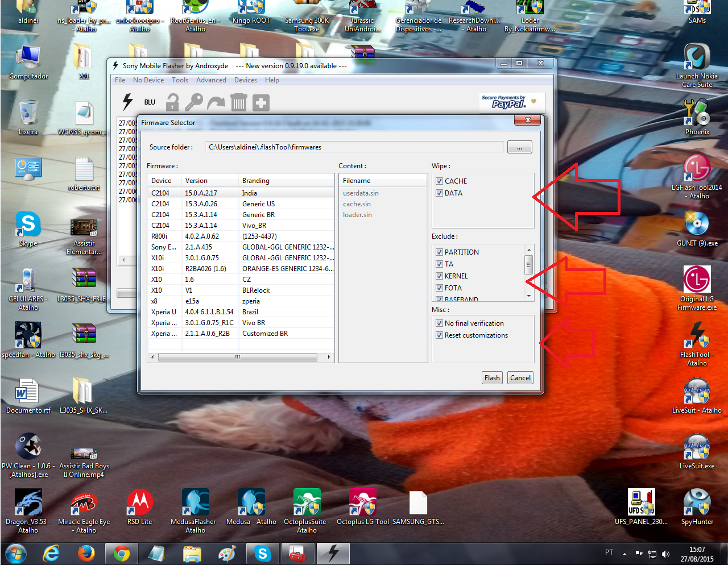Image resolution: width=728 pixels, height=582 pixels.
Task: Open the Dragon_V3.53 Atalho desktop icon
Action: pos(28,511)
